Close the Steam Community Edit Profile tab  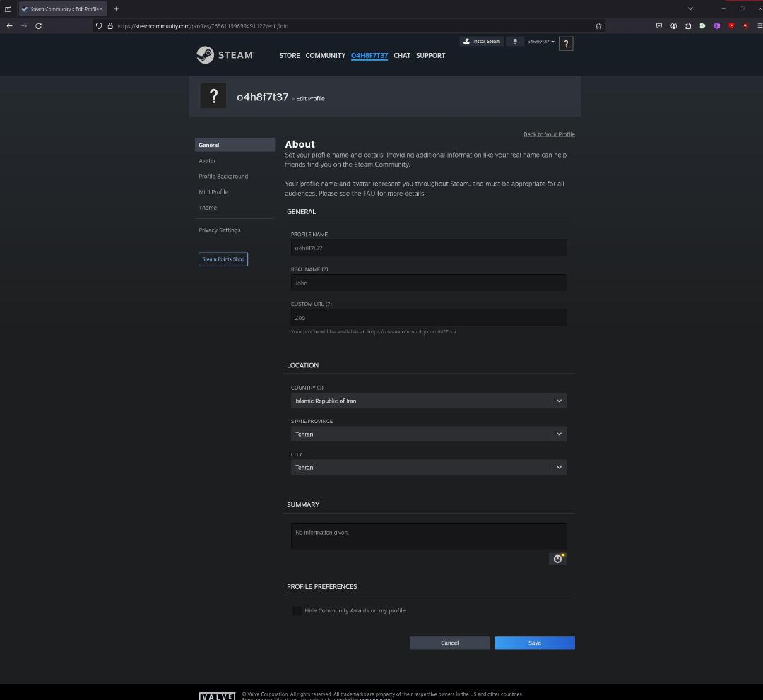[101, 8]
